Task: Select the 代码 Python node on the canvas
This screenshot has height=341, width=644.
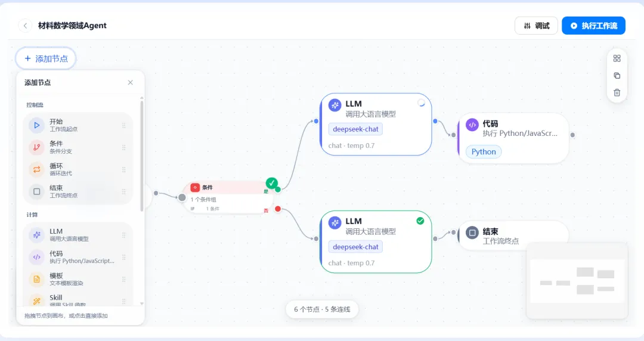Action: [513, 138]
